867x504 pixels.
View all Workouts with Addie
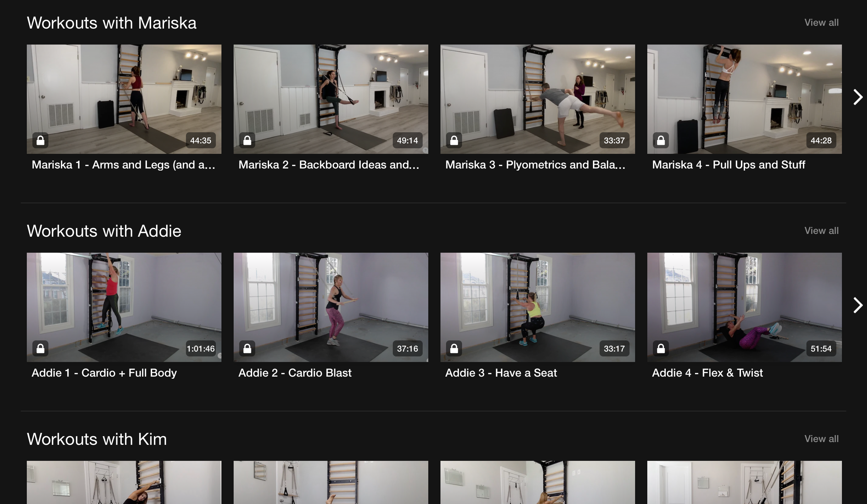pyautogui.click(x=821, y=231)
